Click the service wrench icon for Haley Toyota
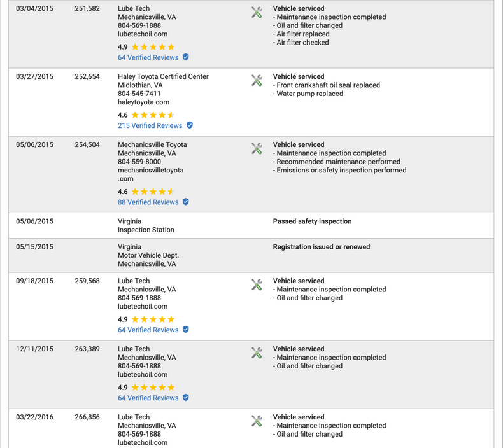Image resolution: width=503 pixels, height=448 pixels. pos(257,80)
